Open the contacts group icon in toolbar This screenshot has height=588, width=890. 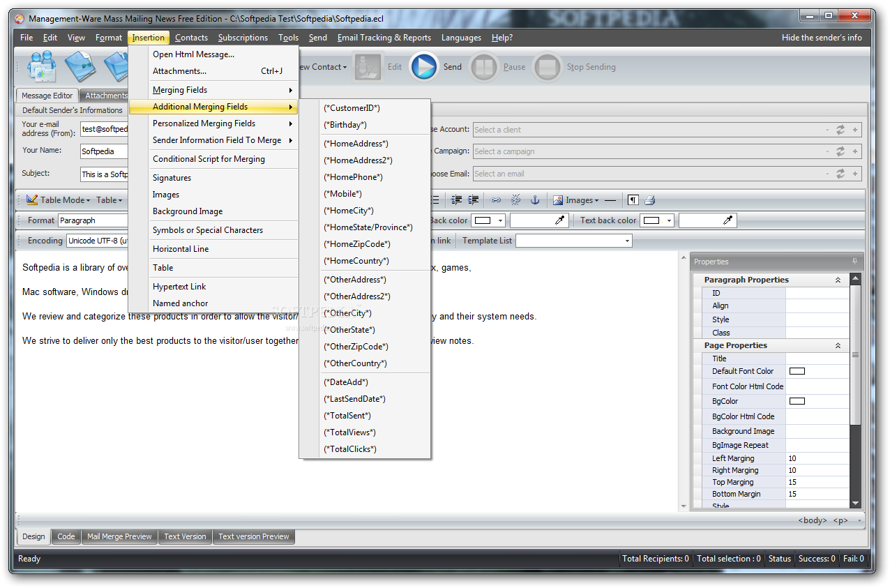click(x=41, y=67)
